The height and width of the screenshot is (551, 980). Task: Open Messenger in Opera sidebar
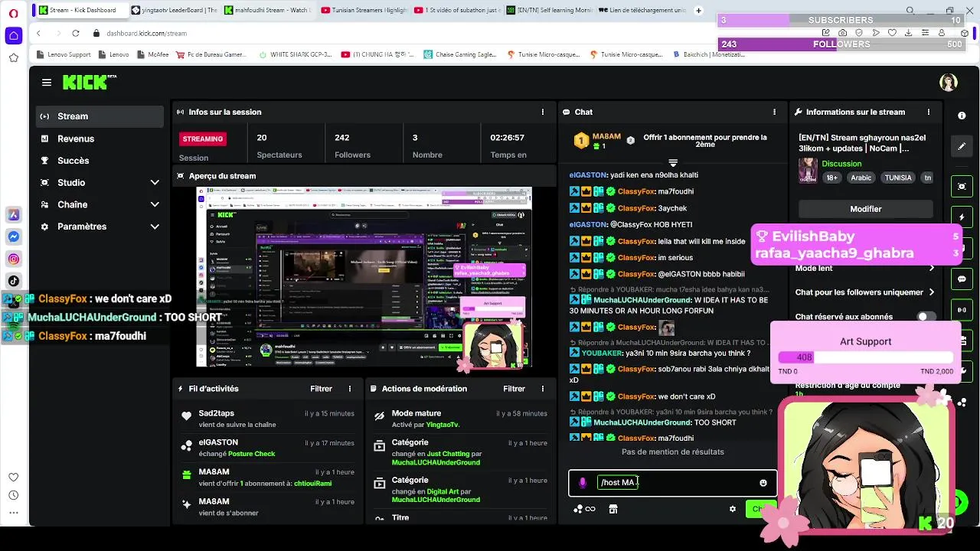click(13, 237)
